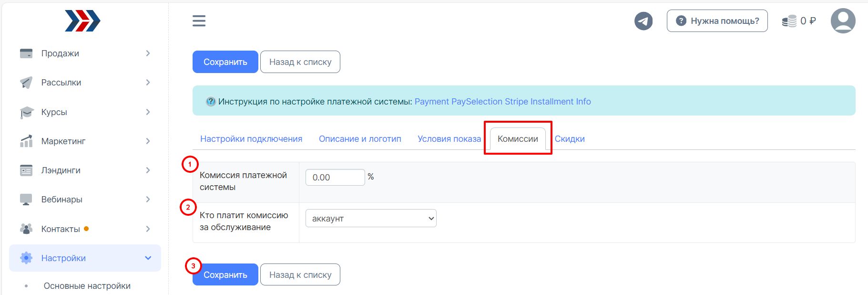Image resolution: width=868 pixels, height=295 pixels.
Task: Click the Продажи card icon
Action: pyautogui.click(x=26, y=53)
